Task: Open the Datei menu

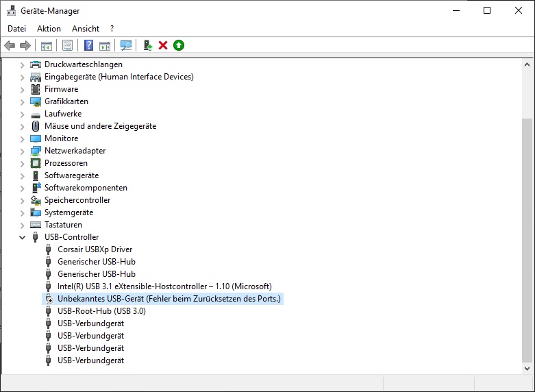Action: pos(16,29)
